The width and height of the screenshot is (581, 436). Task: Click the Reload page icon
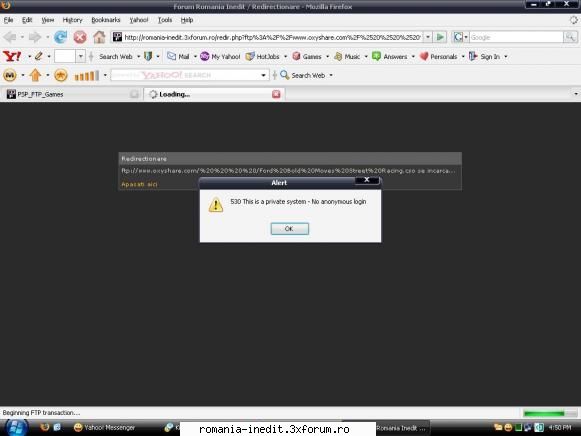tap(60, 37)
